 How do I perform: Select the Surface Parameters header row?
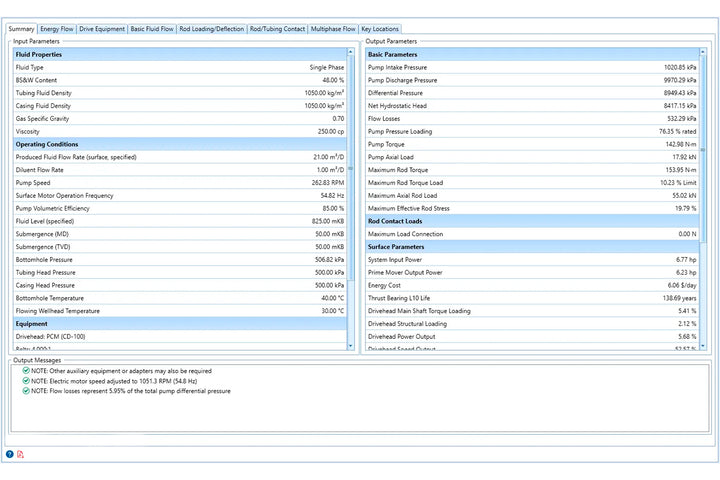click(x=532, y=247)
